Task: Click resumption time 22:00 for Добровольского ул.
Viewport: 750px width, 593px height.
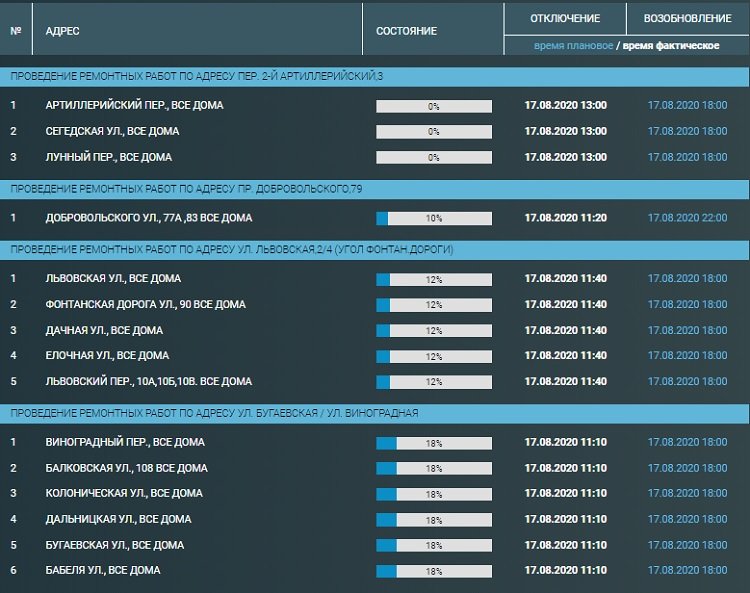Action: tap(687, 218)
